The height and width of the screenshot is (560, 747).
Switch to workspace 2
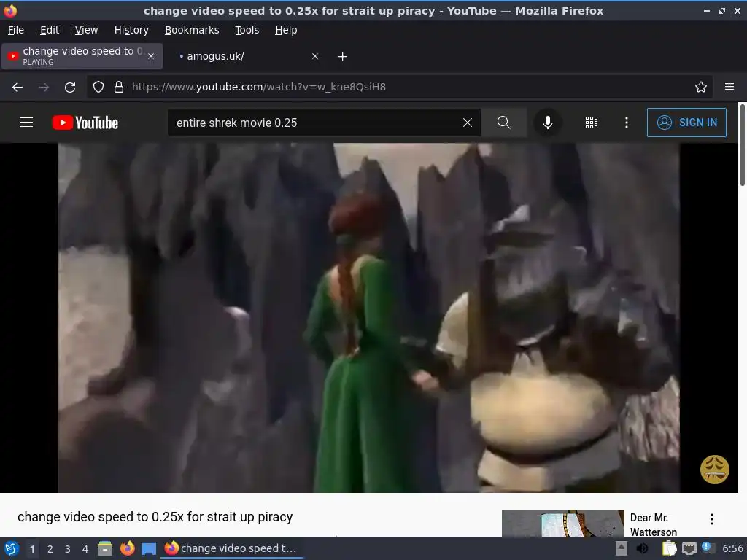pos(50,549)
